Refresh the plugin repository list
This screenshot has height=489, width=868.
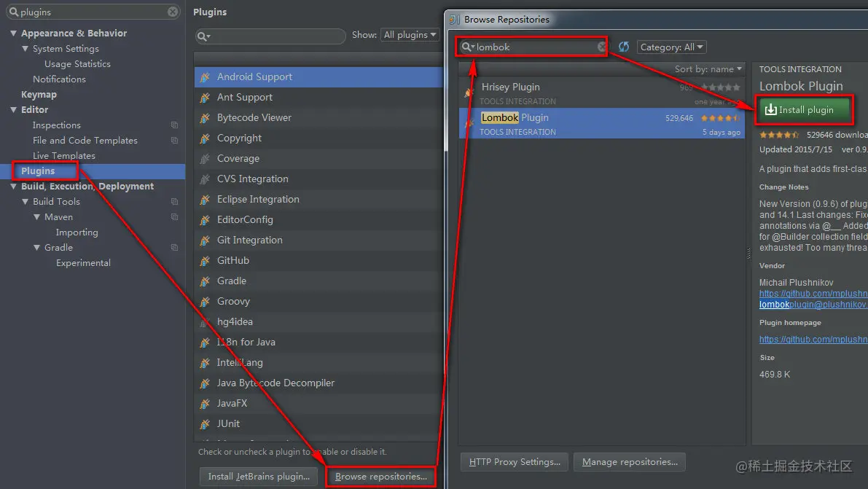click(624, 47)
